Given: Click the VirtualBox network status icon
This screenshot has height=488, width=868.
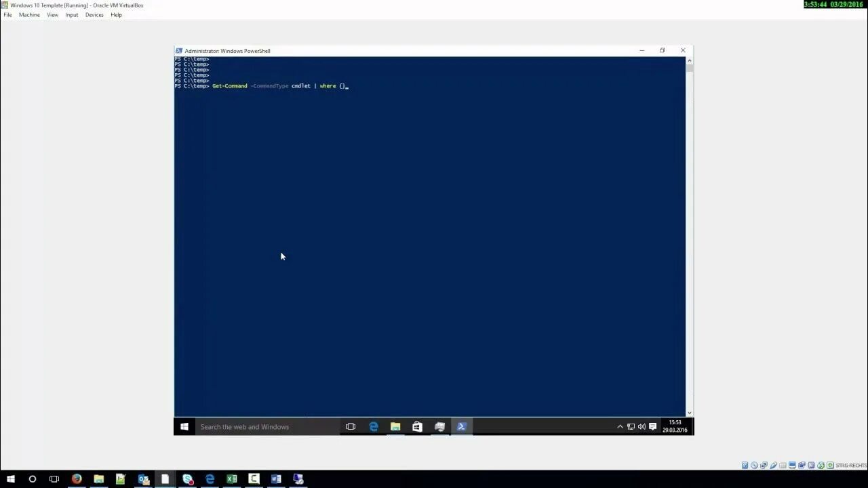Looking at the screenshot, I should coord(764,465).
